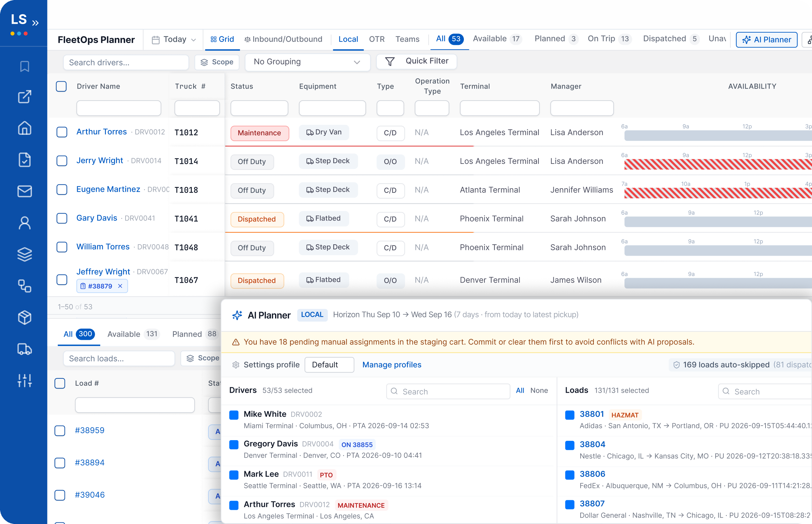The image size is (812, 524).
Task: Open the Default settings profile dropdown
Action: [x=329, y=365]
